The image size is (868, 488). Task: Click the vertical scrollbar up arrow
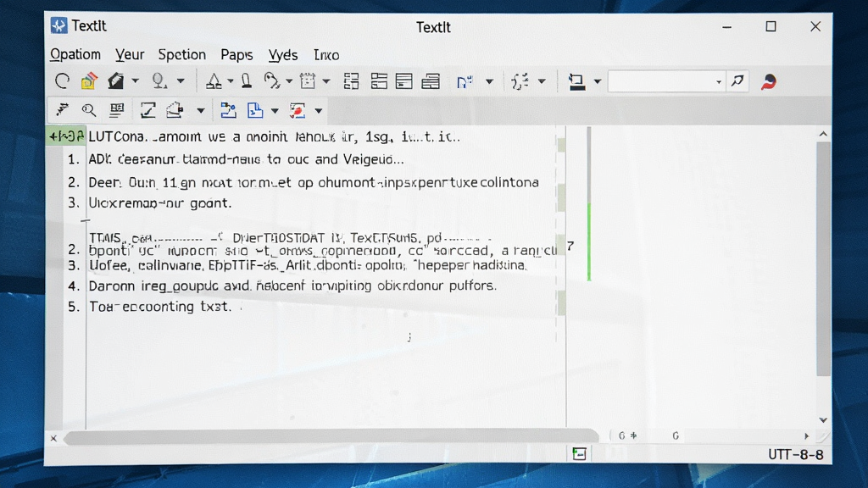tap(823, 134)
